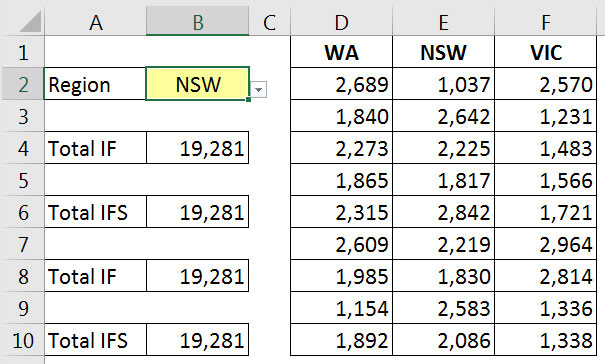Select the Total IFS cell in row 10
The width and height of the screenshot is (605, 364).
click(95, 340)
